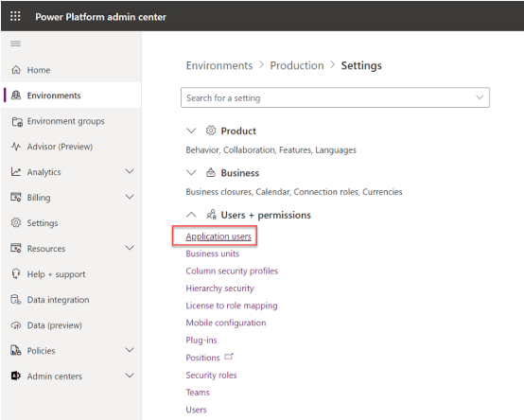Open License to role mapping link

click(232, 306)
